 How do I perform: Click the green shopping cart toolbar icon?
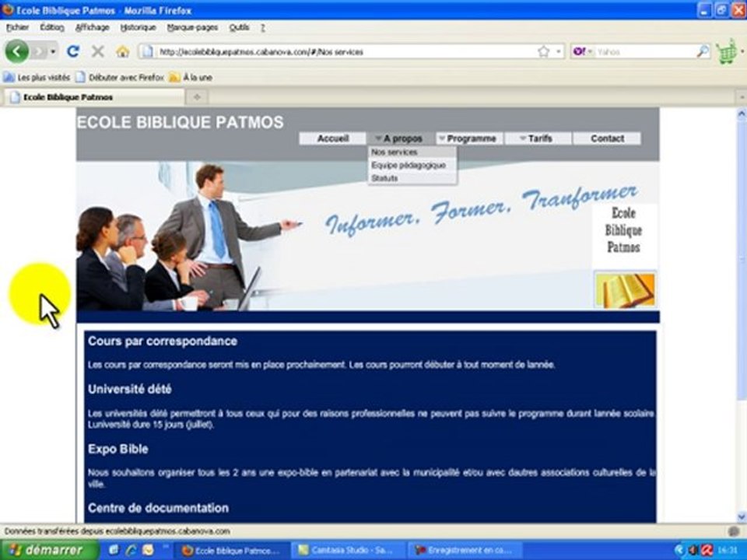pos(726,51)
